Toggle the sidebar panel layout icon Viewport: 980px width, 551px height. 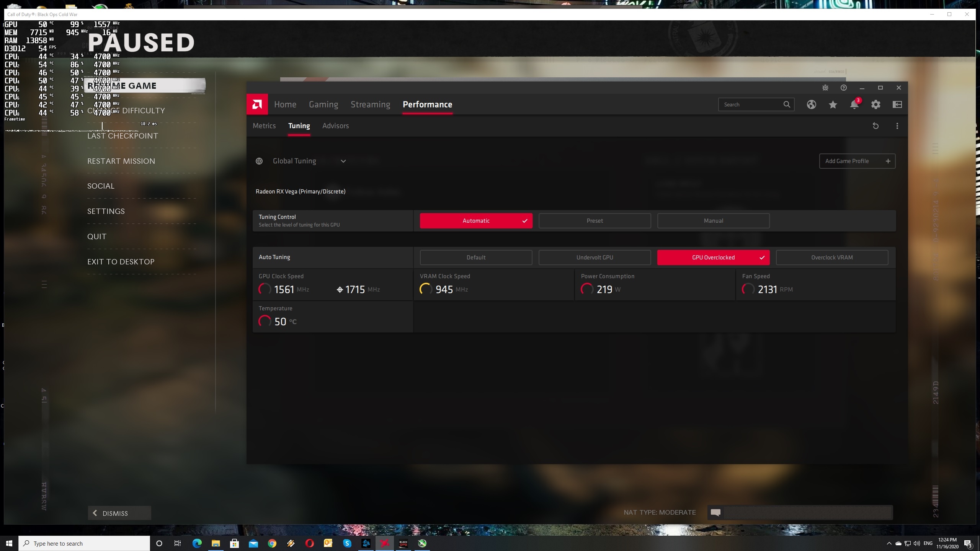[897, 104]
